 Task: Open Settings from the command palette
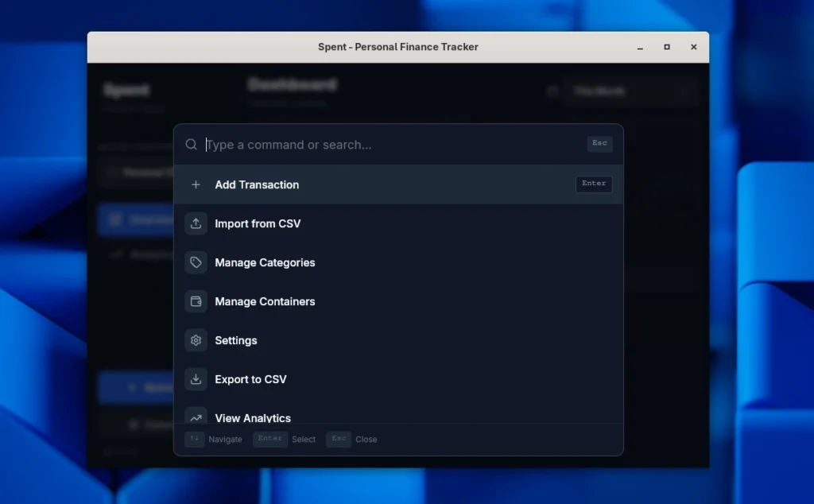click(x=236, y=340)
